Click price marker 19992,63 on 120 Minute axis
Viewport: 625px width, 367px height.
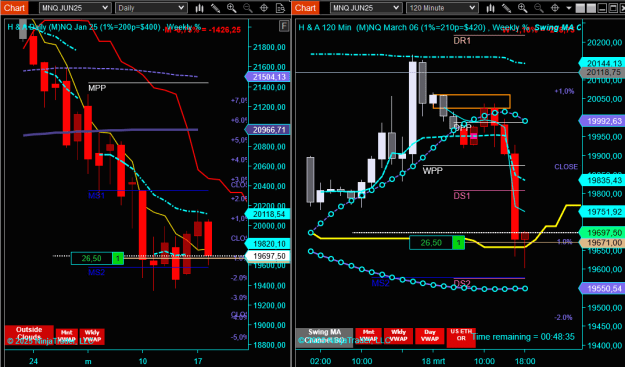click(601, 121)
